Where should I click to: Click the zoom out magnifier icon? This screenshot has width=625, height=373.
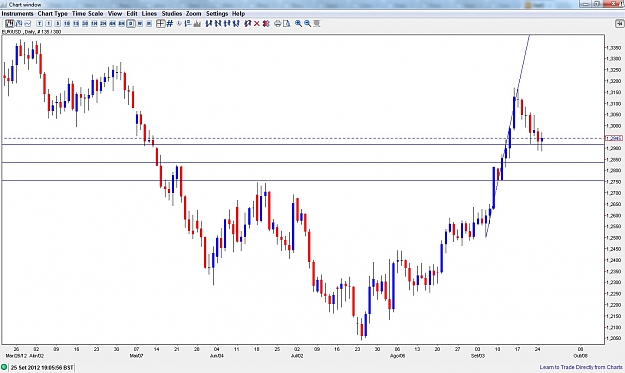coord(307,24)
